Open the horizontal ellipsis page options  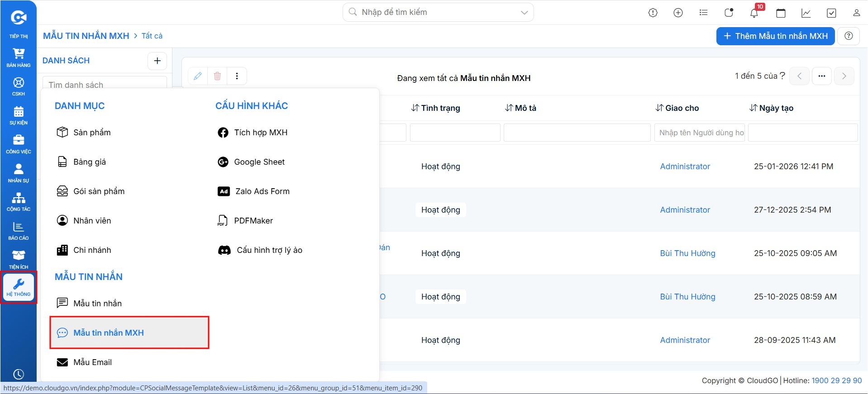tap(822, 76)
